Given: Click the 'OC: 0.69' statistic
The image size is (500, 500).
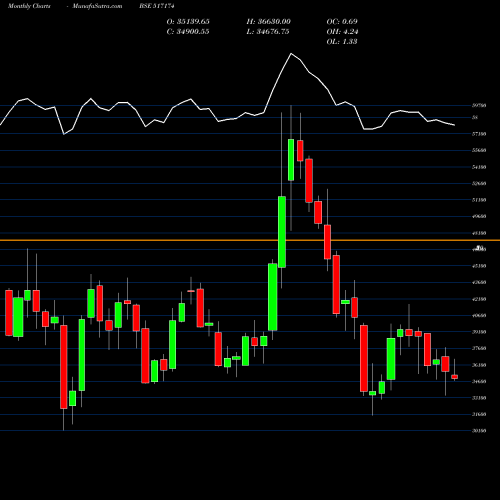Looking at the screenshot, I should (x=342, y=21).
